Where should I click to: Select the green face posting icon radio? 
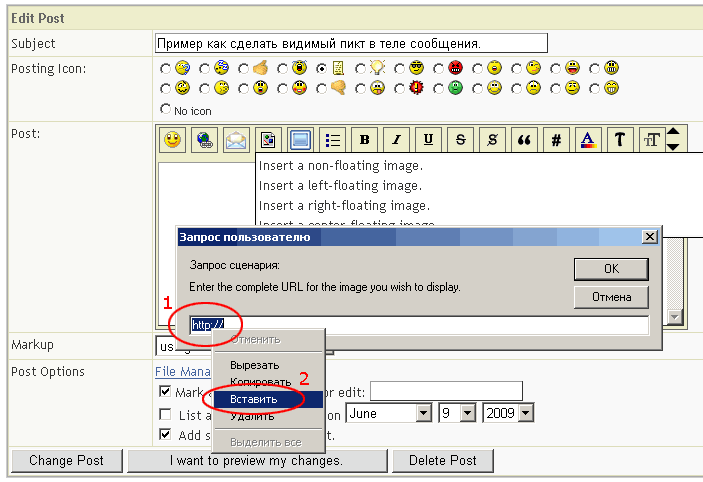(438, 89)
